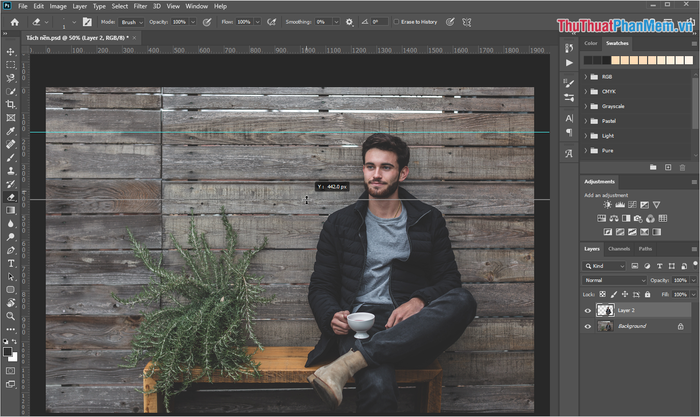700x417 pixels.
Task: Toggle lock position icon
Action: (x=625, y=294)
